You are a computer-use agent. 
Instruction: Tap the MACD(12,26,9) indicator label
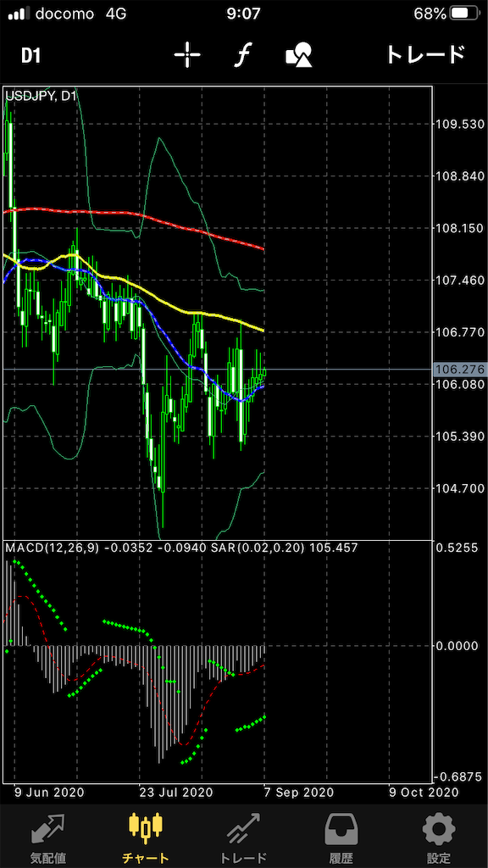tap(52, 548)
